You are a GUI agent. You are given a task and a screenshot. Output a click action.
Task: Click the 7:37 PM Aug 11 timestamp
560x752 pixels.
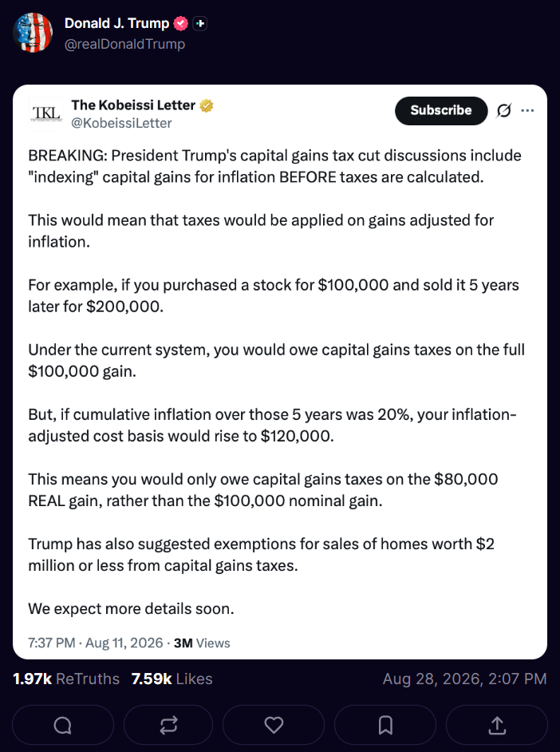coord(96,643)
